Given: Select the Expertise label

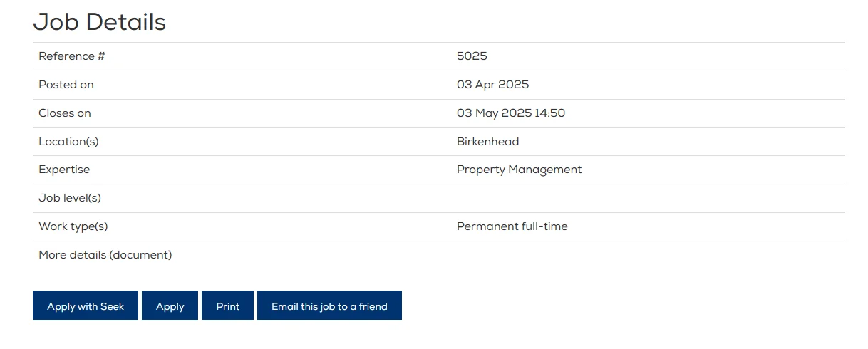Looking at the screenshot, I should click(64, 170).
